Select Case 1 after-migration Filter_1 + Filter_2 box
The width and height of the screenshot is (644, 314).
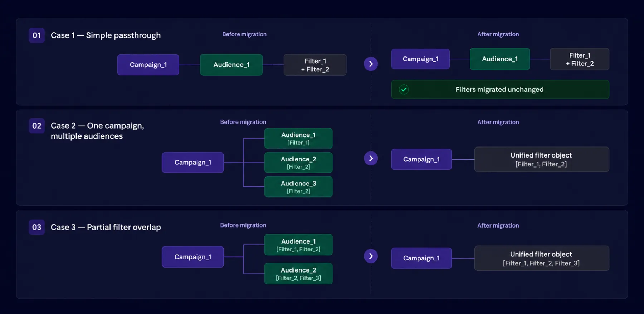[x=580, y=59]
